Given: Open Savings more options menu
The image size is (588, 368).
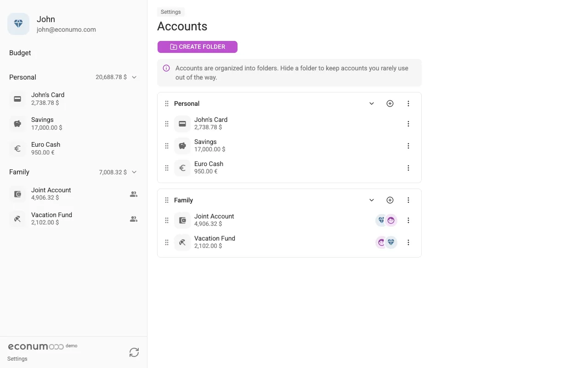Looking at the screenshot, I should click(x=408, y=146).
